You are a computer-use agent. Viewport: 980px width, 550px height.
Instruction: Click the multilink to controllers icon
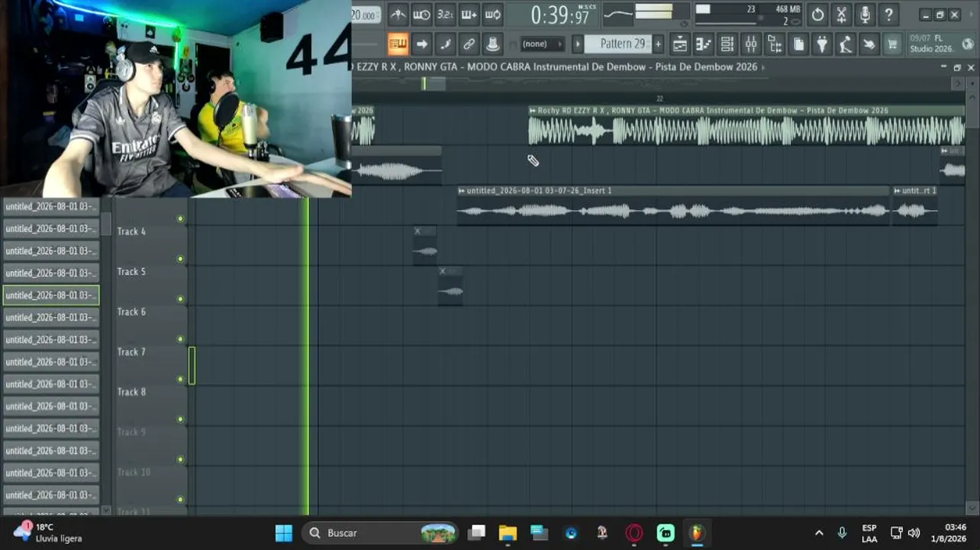click(x=492, y=44)
